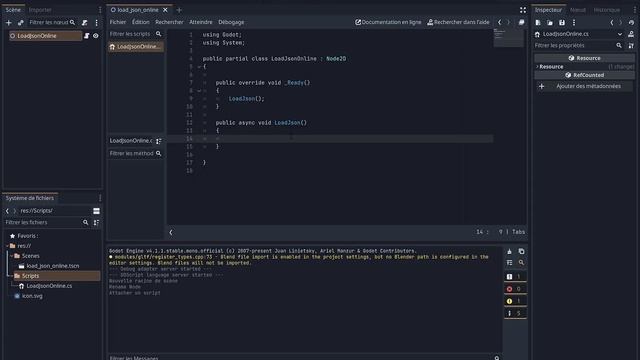Go back in FileSystem path history
Image resolution: width=640 pixels, height=360 pixels.
pyautogui.click(x=7, y=211)
